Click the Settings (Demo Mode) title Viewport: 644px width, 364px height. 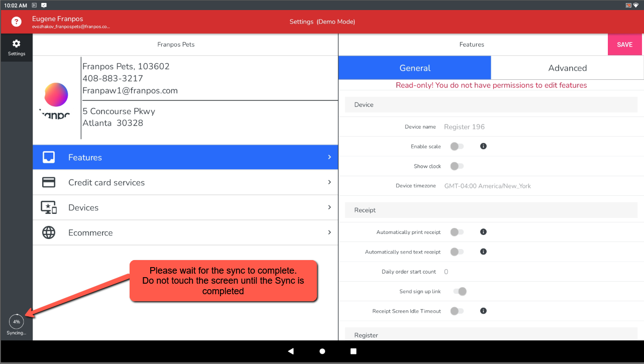point(322,22)
